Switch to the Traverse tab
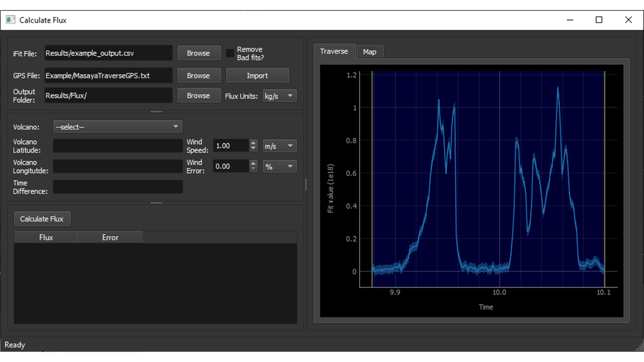 (334, 51)
